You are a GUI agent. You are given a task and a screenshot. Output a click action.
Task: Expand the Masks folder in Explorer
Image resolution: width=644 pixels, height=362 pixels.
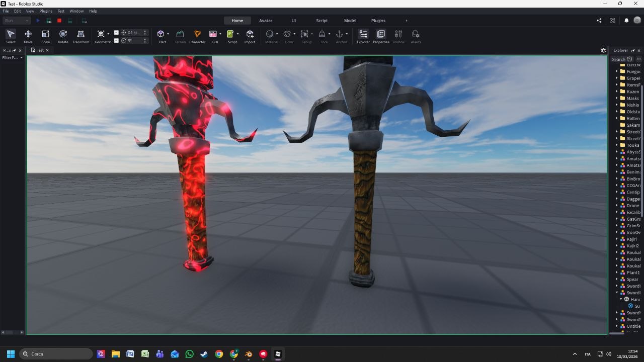click(616, 98)
